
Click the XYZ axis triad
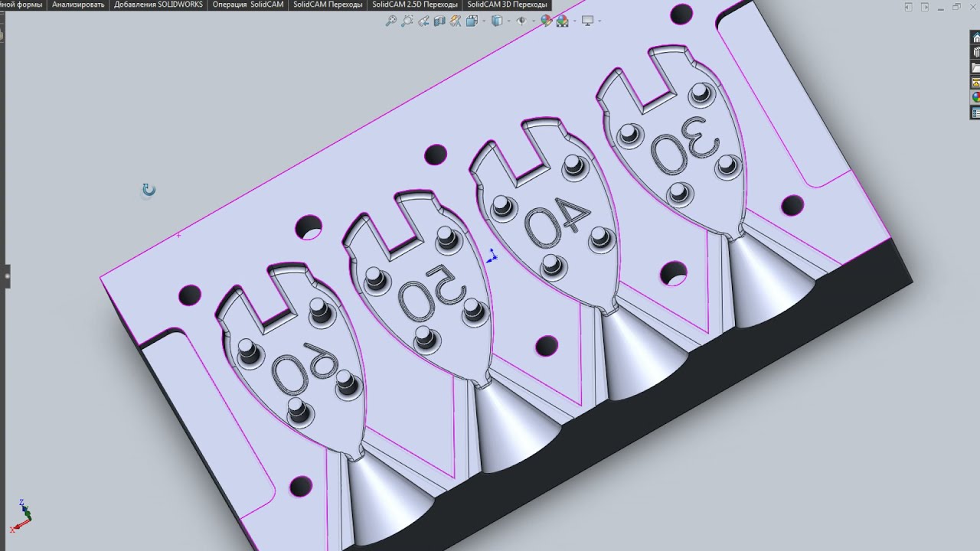point(22,515)
